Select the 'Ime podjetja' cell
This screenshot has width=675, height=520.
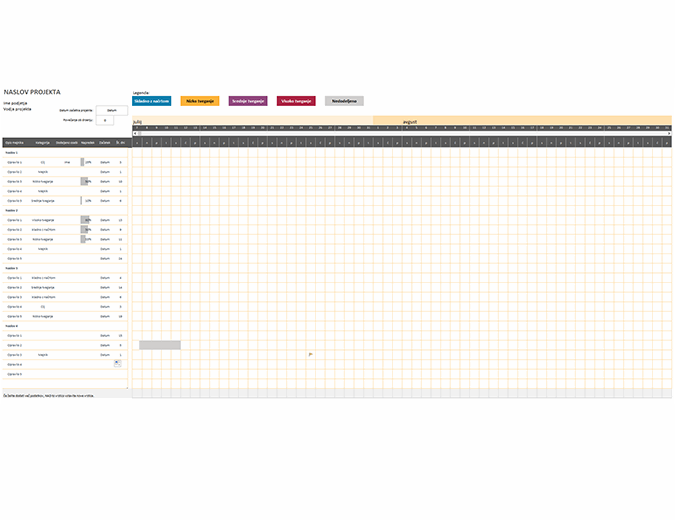tap(14, 102)
